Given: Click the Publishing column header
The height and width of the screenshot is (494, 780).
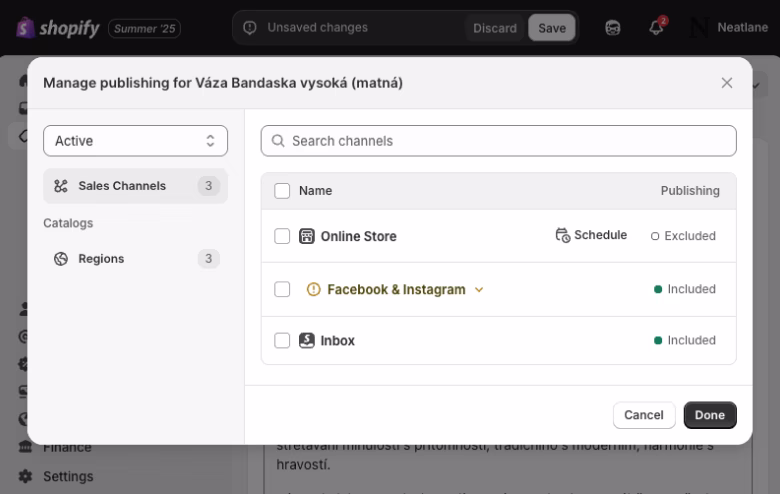Looking at the screenshot, I should 690,191.
